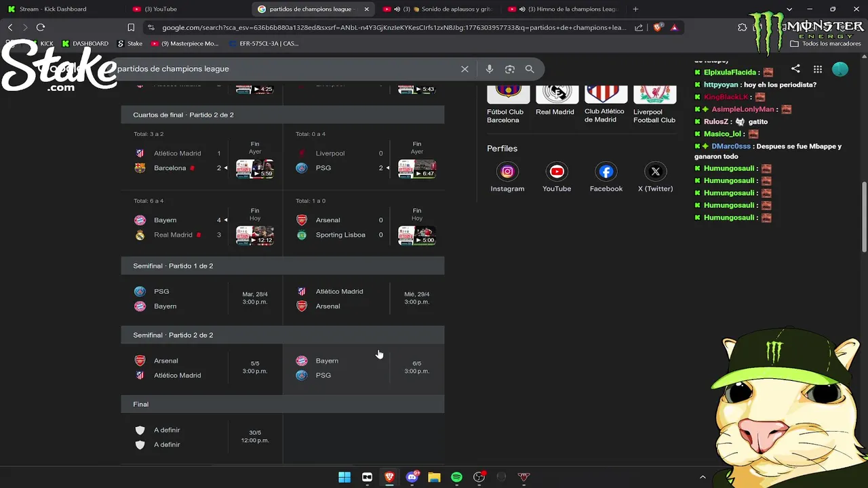Open File Explorer from the taskbar

click(x=434, y=477)
